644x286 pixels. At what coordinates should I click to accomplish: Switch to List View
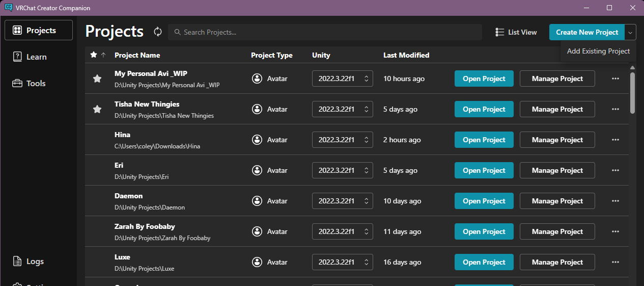coord(516,32)
